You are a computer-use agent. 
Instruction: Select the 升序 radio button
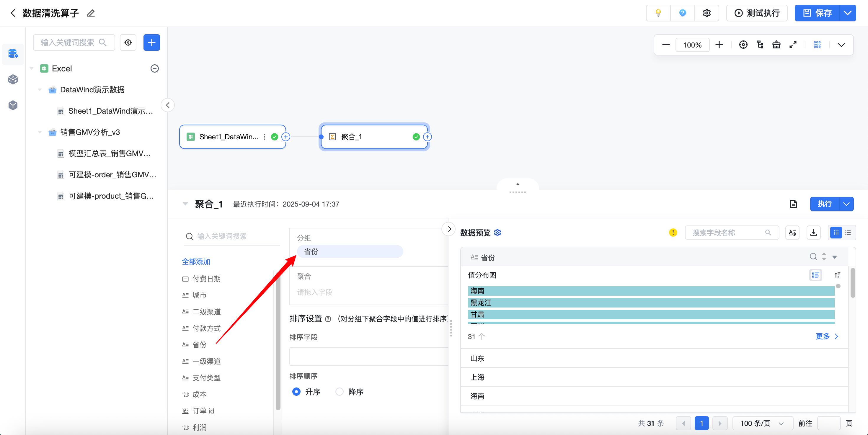[x=296, y=392]
